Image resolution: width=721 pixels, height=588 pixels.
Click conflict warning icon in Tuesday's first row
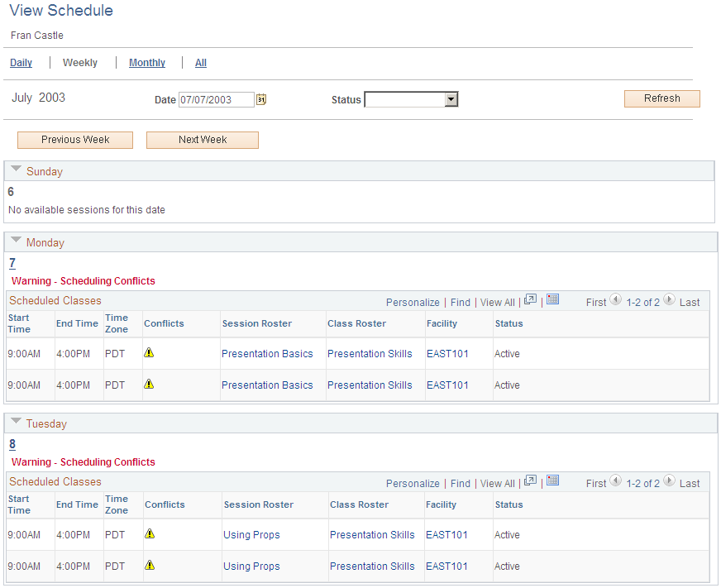[x=150, y=533]
